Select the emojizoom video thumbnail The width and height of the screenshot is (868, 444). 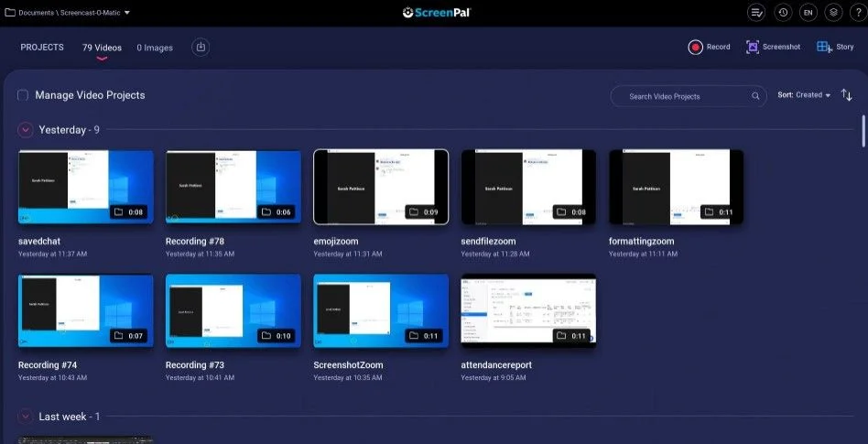click(x=381, y=187)
